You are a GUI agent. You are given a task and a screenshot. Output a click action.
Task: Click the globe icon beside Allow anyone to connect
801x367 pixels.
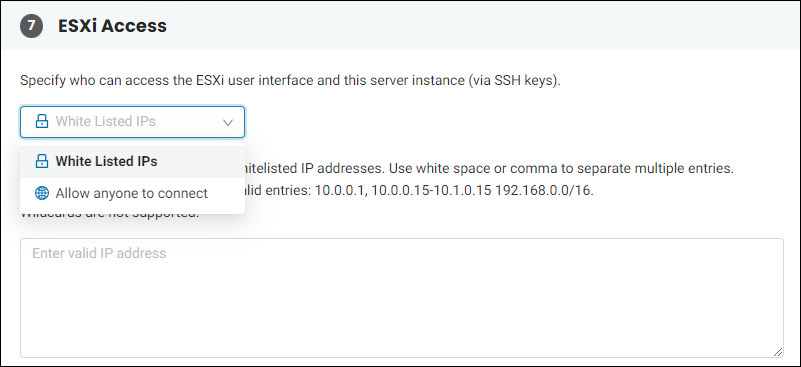click(x=41, y=193)
